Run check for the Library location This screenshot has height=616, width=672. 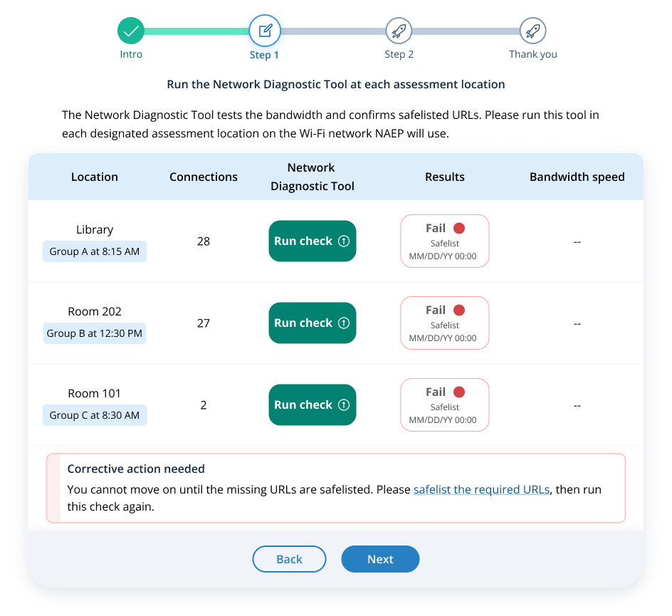point(312,241)
